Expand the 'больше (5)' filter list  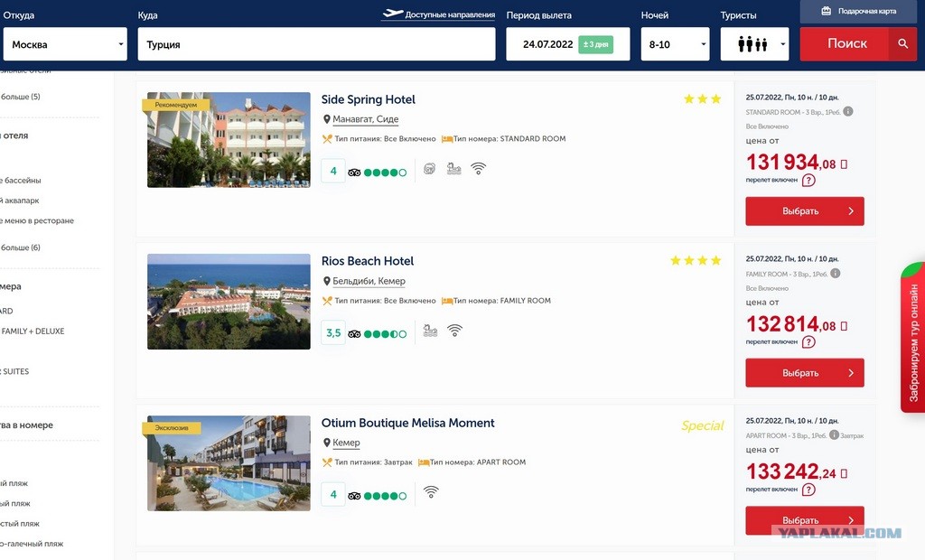(x=20, y=97)
